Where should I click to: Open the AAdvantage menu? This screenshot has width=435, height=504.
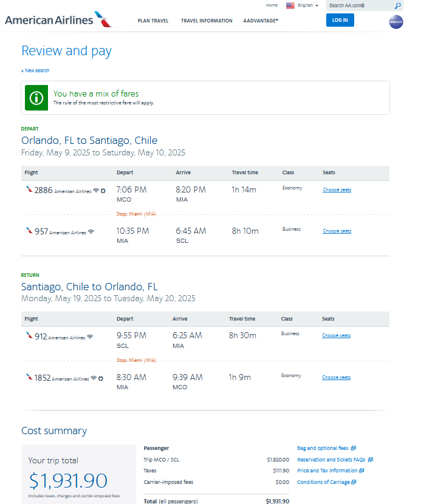261,21
